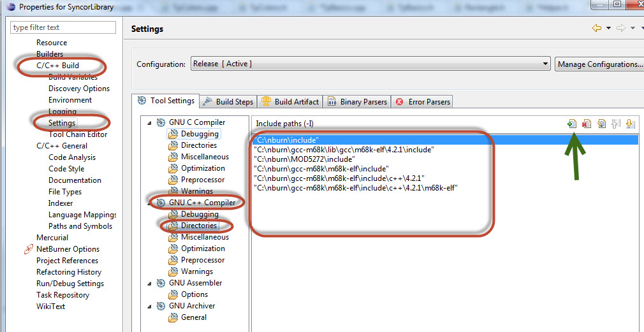This screenshot has width=644, height=332.
Task: Collapse the GNU Assembler tree node
Action: tap(149, 283)
